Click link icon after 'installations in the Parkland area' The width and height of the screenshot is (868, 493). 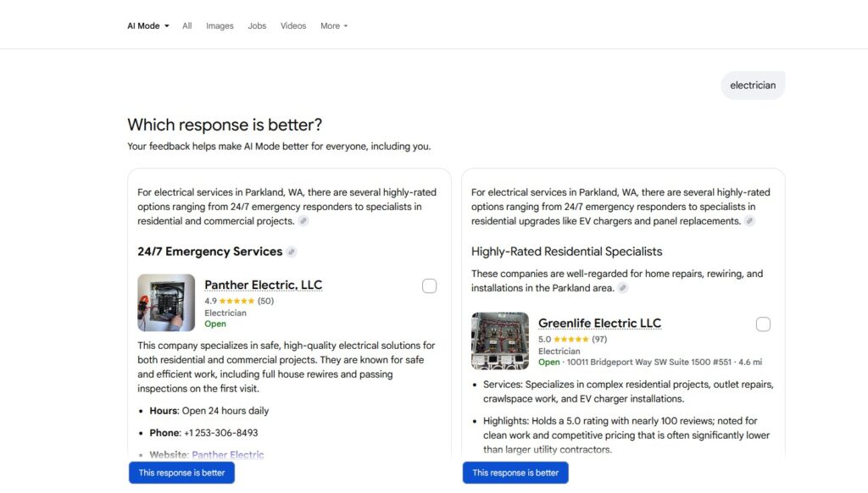(x=623, y=288)
